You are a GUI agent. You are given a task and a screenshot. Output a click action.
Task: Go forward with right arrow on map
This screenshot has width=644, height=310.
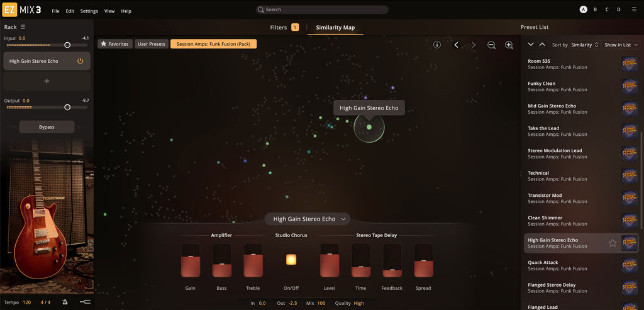click(474, 45)
